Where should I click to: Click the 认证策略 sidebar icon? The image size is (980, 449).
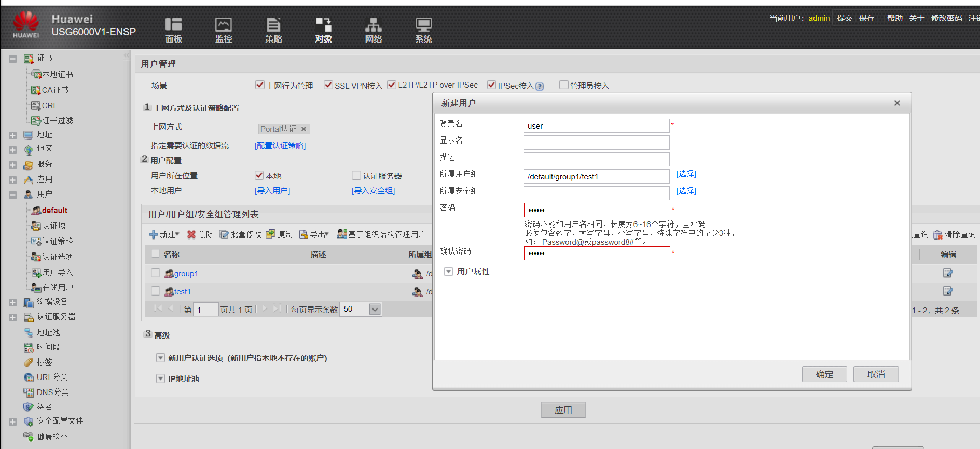click(x=36, y=241)
